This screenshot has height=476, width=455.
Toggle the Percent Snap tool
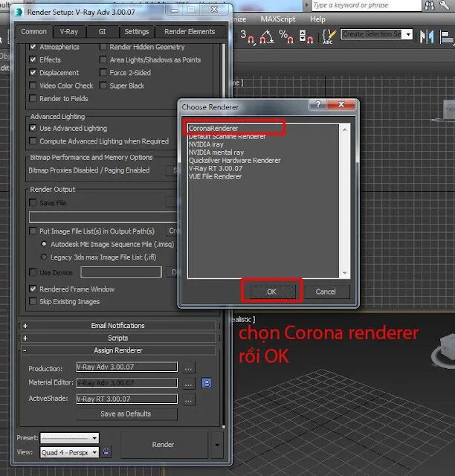[x=286, y=36]
